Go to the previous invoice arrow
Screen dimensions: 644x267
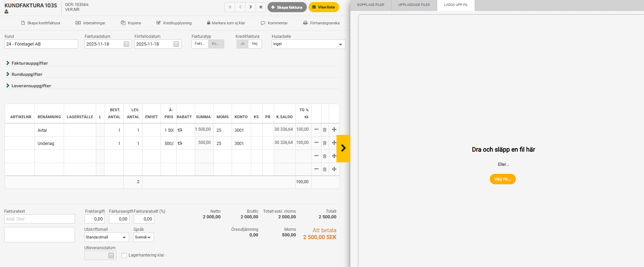(x=240, y=7)
